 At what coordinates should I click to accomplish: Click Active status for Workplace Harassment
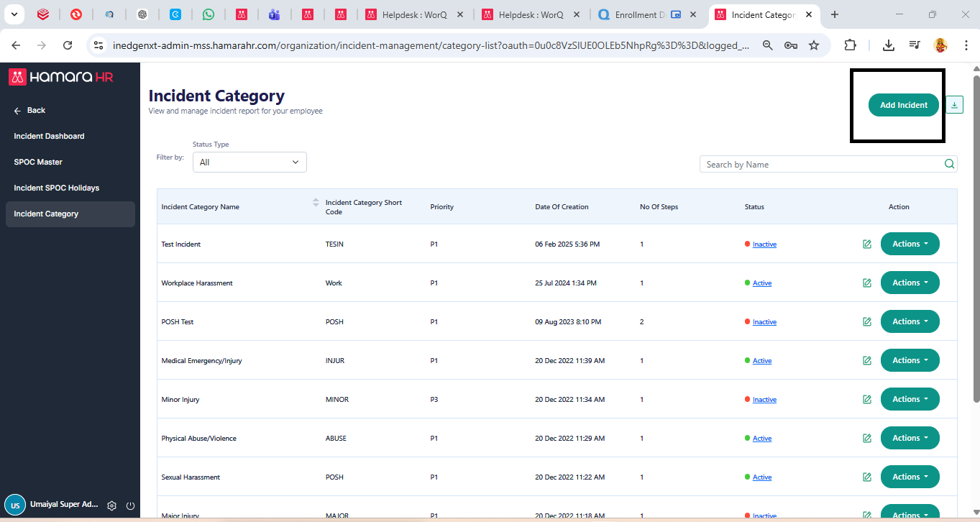[x=762, y=283]
